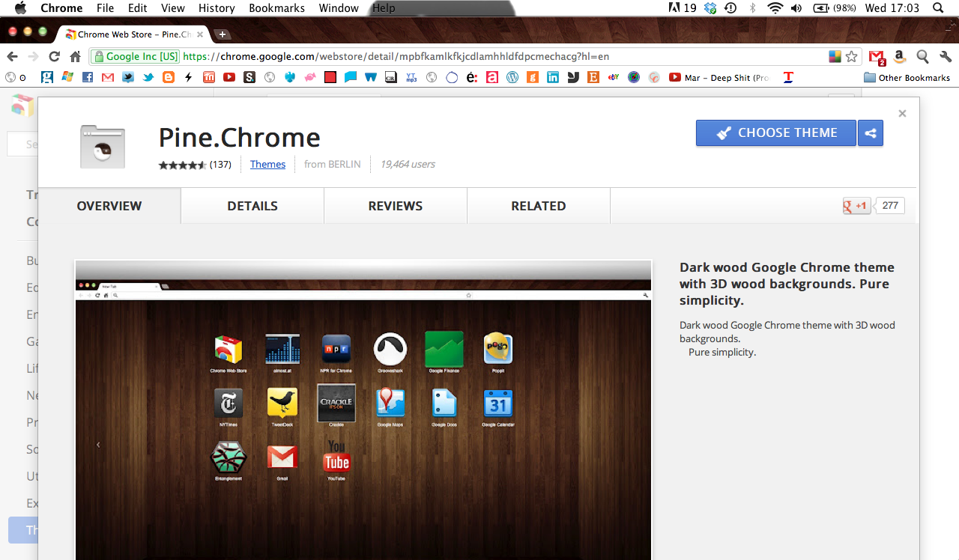Go back with the browser back arrow

(12, 57)
